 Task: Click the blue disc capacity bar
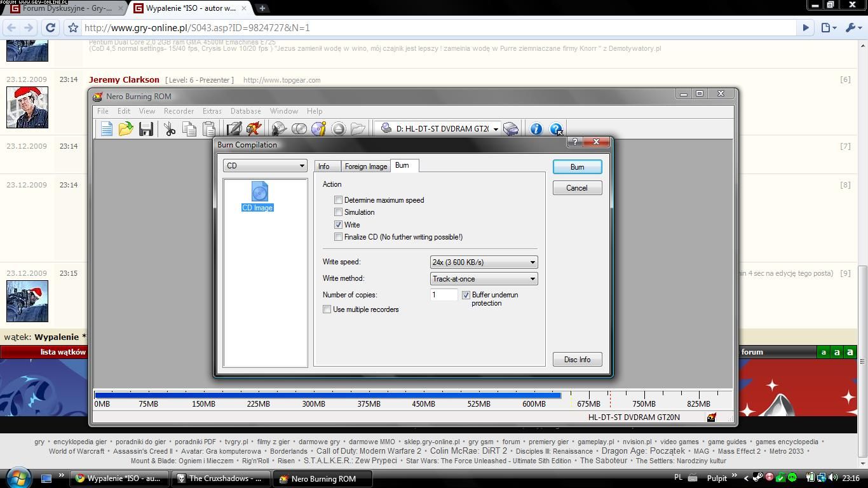(x=327, y=395)
